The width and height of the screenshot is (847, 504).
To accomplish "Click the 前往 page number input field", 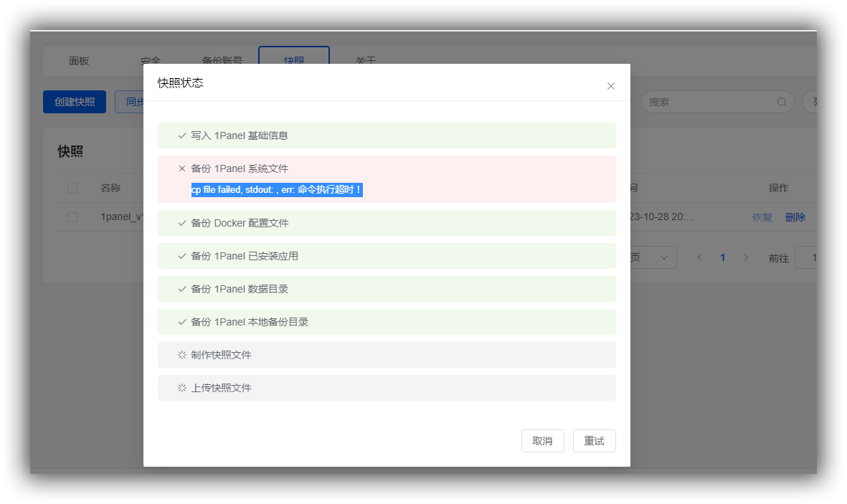I will (x=805, y=257).
